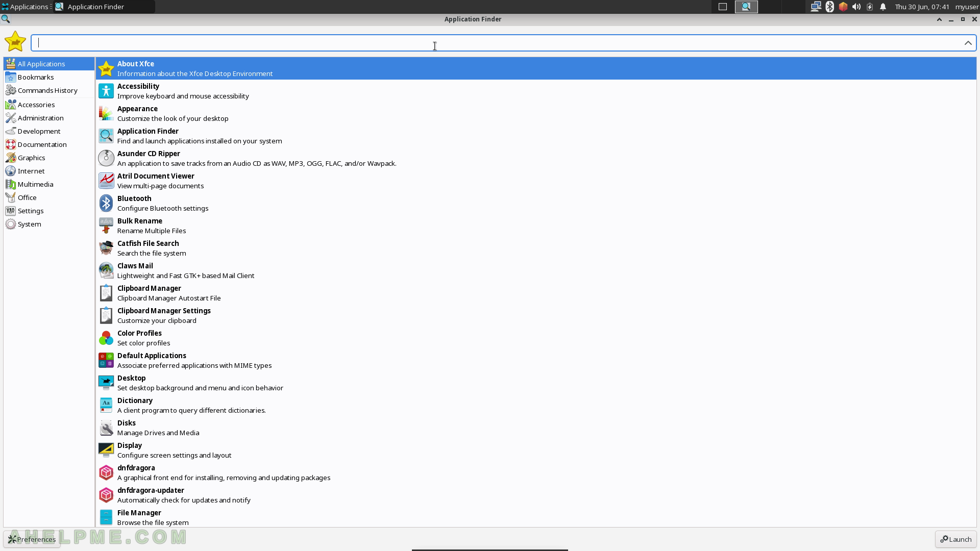Click the dnfdragora-updater icon
This screenshot has height=551, width=980.
click(106, 495)
